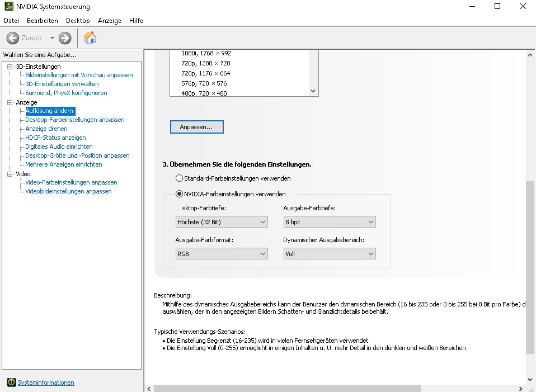Open the Desktop menu
Viewport: 536px width, 392px height.
click(78, 21)
